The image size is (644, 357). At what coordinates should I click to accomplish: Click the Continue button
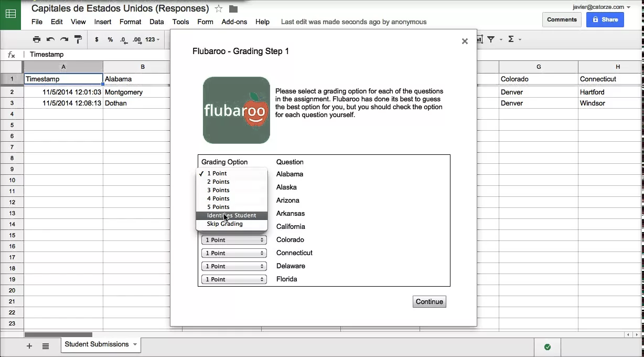(x=430, y=301)
